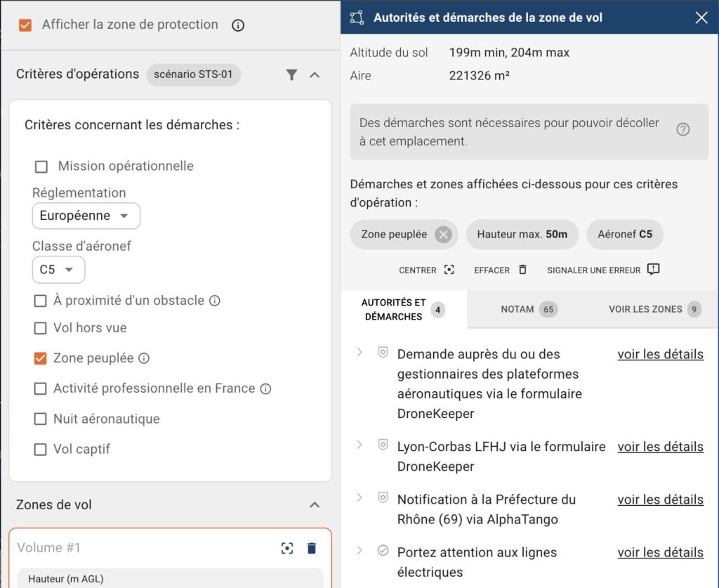
Task: Open the Classe d'aéronef dropdown
Action: coord(58,270)
